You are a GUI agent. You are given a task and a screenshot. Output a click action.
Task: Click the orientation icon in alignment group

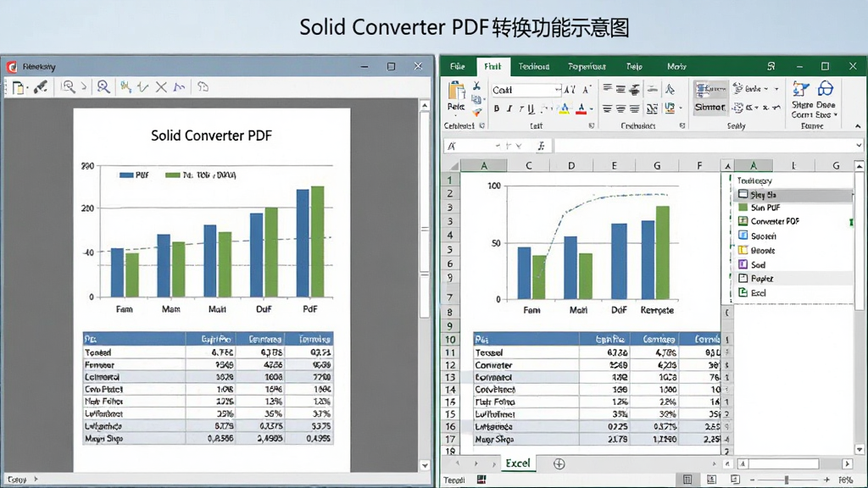pos(670,89)
